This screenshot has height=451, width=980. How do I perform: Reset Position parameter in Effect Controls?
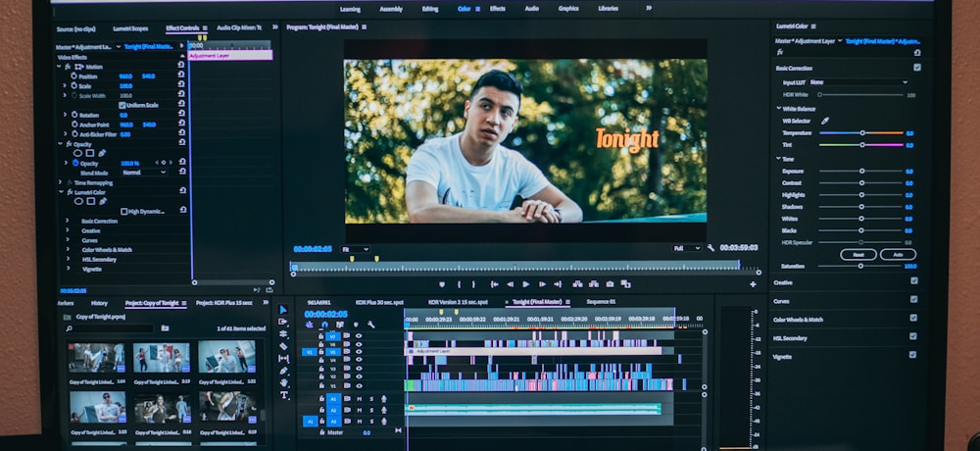pyautogui.click(x=181, y=76)
